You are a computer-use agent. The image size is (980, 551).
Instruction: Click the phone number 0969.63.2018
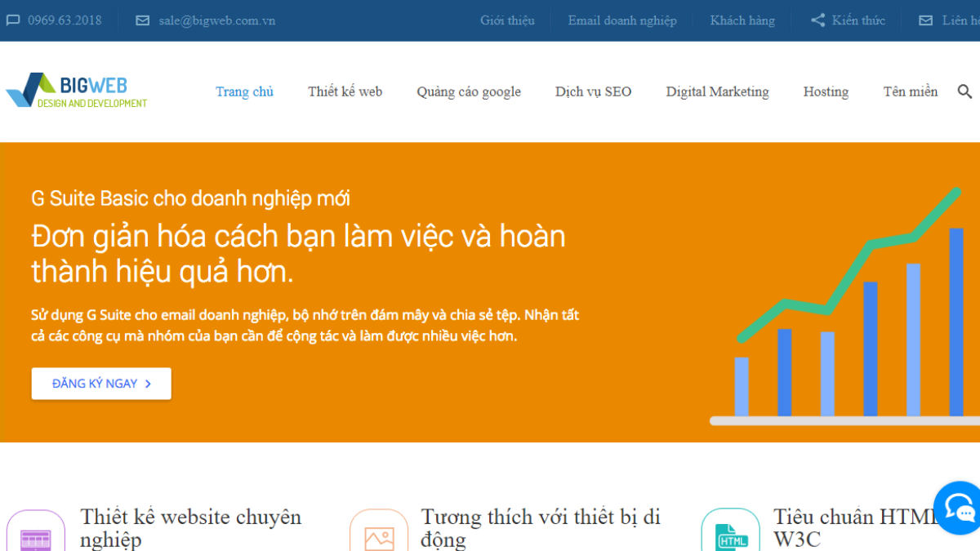[65, 20]
